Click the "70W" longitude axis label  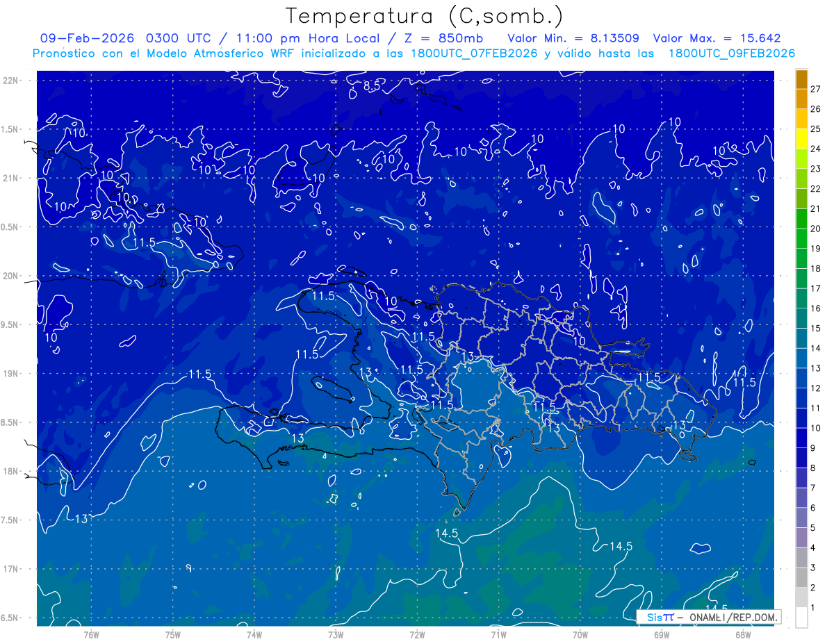pos(580,634)
